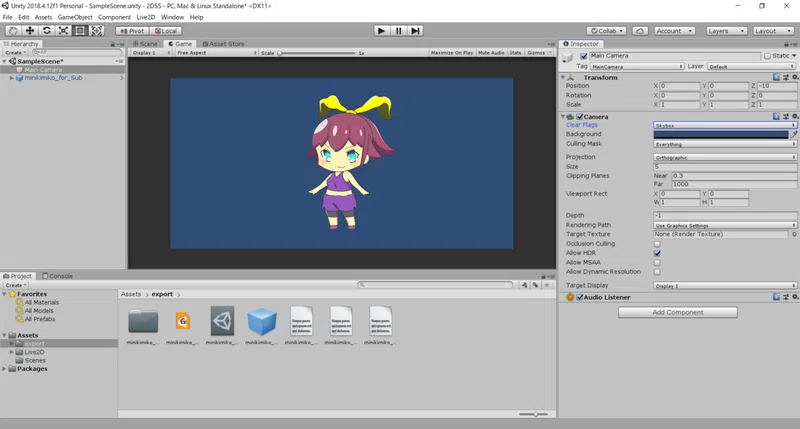Toggle Mute Audio in Game view

491,53
